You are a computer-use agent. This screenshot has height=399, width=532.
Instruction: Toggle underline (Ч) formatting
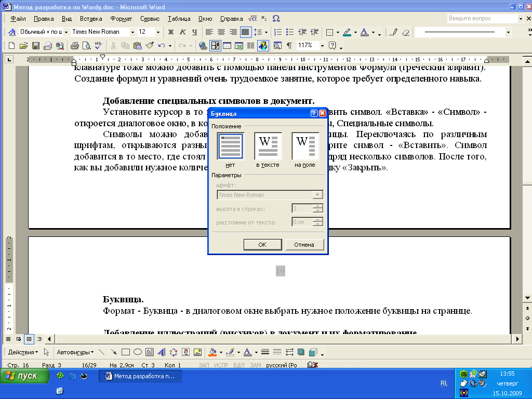click(194, 32)
